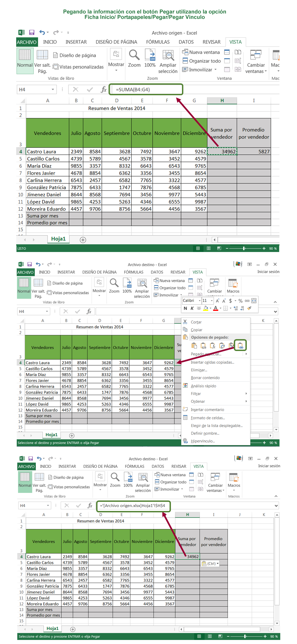The image size is (297, 644).
Task: Click Hoja1 sheet tab in Archivo origen window
Action: click(x=58, y=239)
